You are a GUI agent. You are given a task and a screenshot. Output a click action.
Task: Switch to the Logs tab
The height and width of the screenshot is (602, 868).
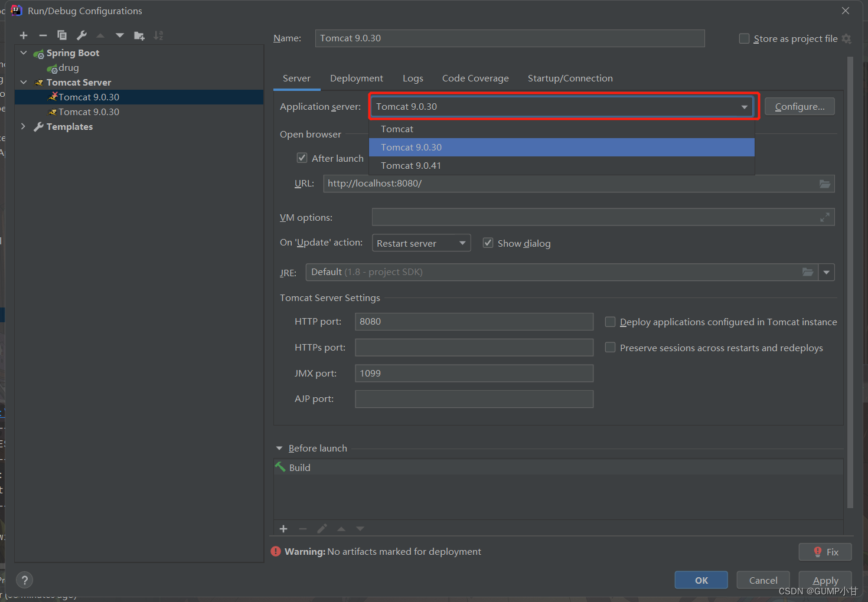tap(413, 78)
